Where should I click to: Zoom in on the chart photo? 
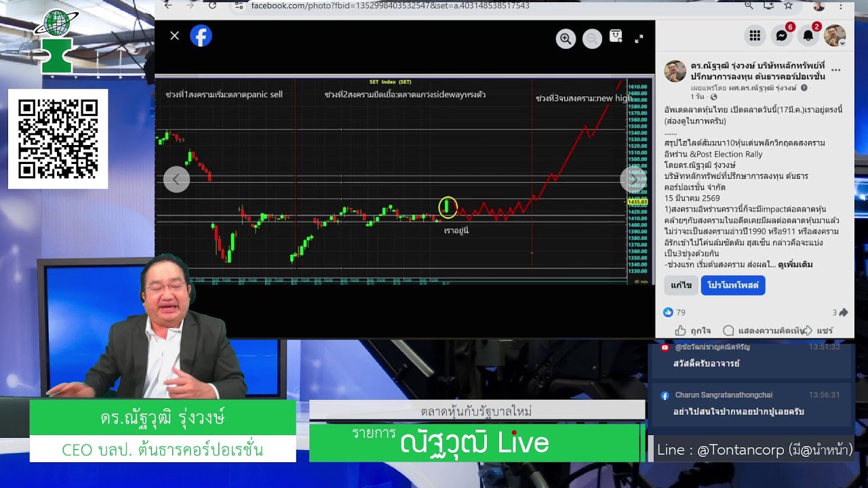(x=566, y=39)
